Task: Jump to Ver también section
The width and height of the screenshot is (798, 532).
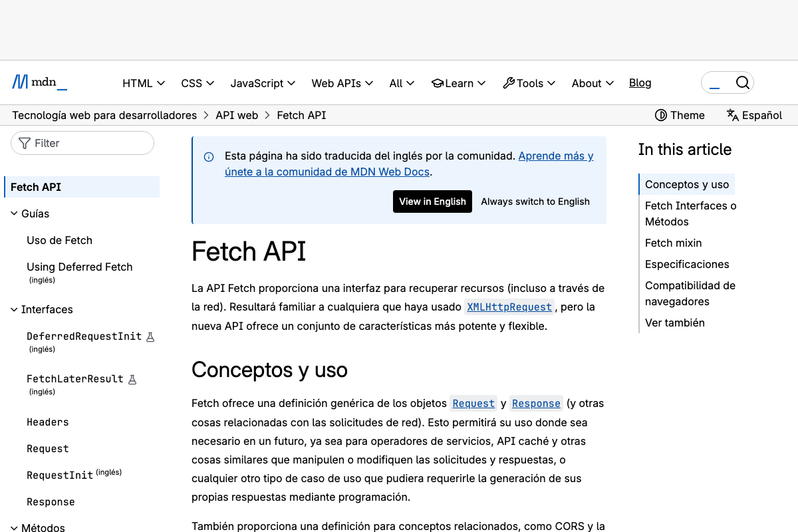Action: 675,323
